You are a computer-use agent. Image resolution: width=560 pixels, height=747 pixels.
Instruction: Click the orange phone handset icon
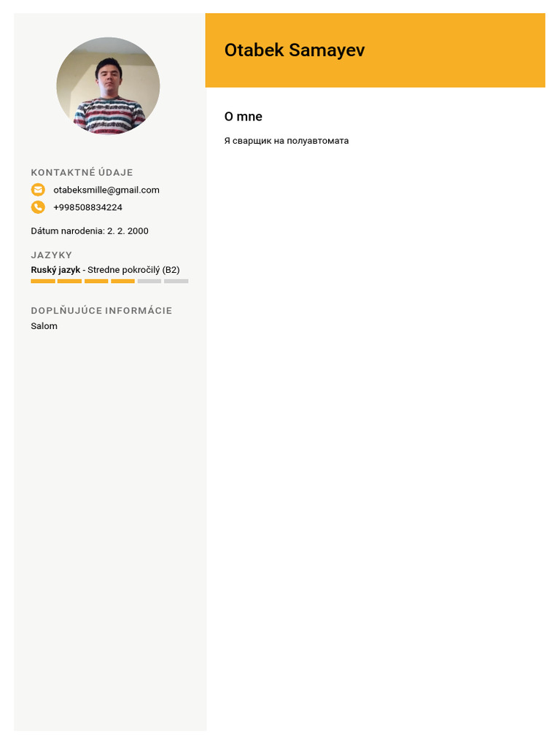pos(38,207)
